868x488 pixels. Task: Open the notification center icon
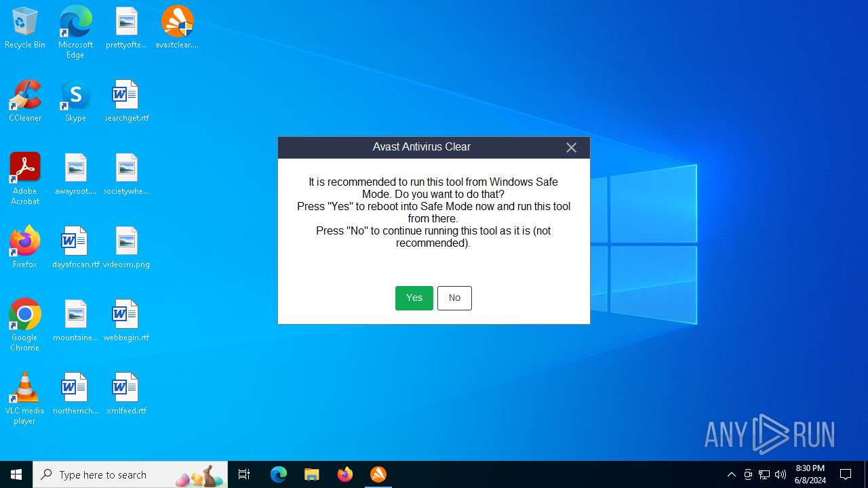pos(846,474)
